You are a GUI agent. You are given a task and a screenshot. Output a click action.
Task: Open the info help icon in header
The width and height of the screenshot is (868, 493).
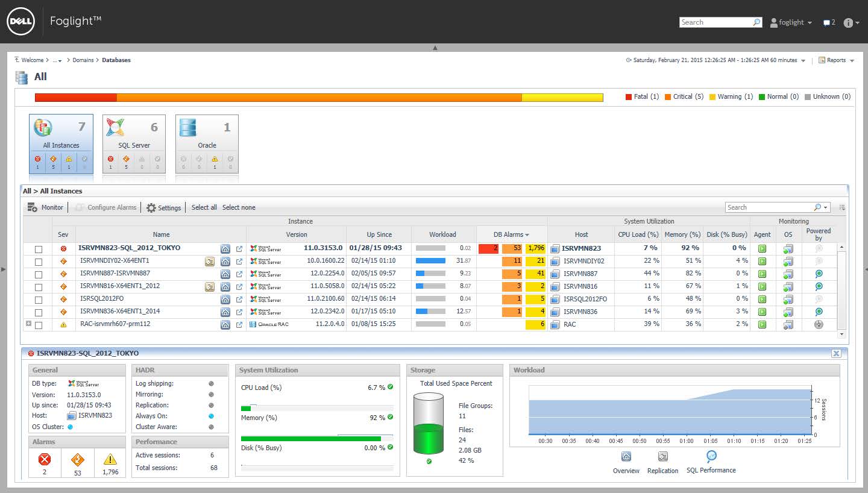pos(848,22)
